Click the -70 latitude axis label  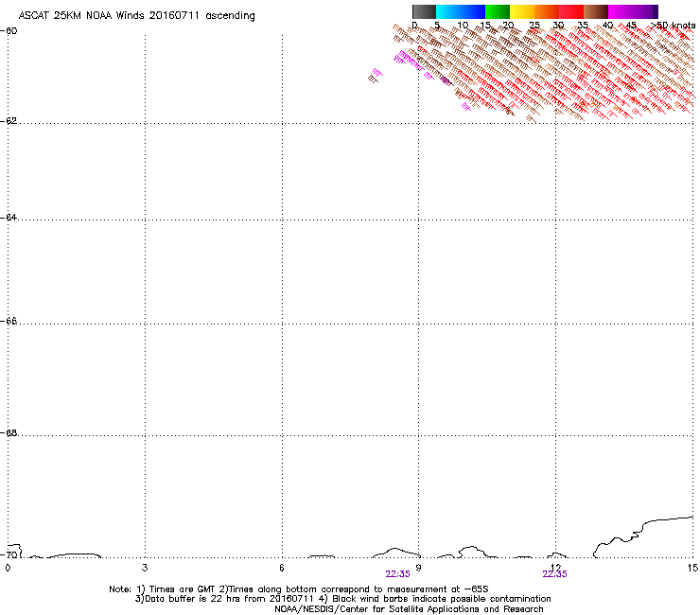[9, 555]
